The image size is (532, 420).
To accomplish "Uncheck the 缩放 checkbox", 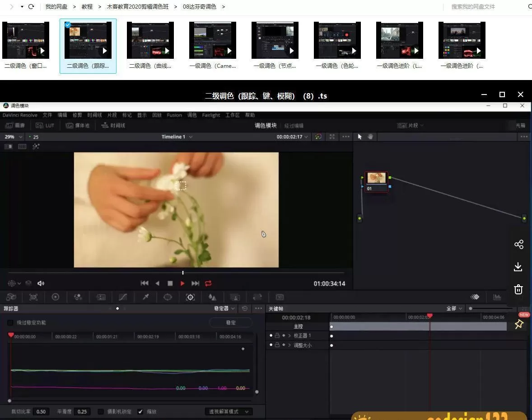I will [x=140, y=412].
